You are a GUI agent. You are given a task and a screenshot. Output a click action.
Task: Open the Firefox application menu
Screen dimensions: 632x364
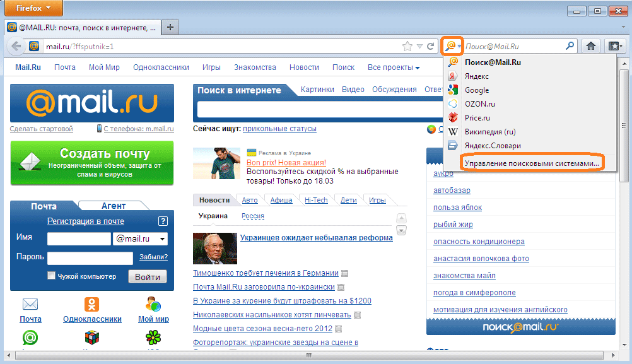point(33,8)
